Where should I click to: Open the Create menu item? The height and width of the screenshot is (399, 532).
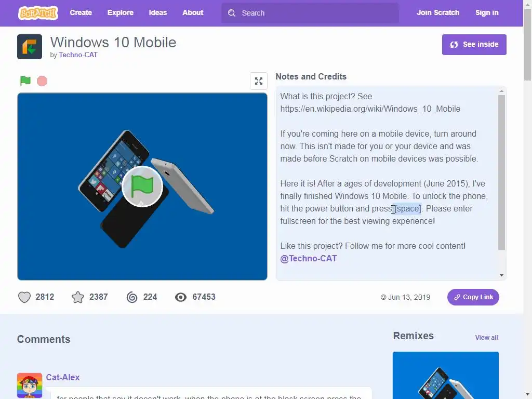[x=81, y=12]
